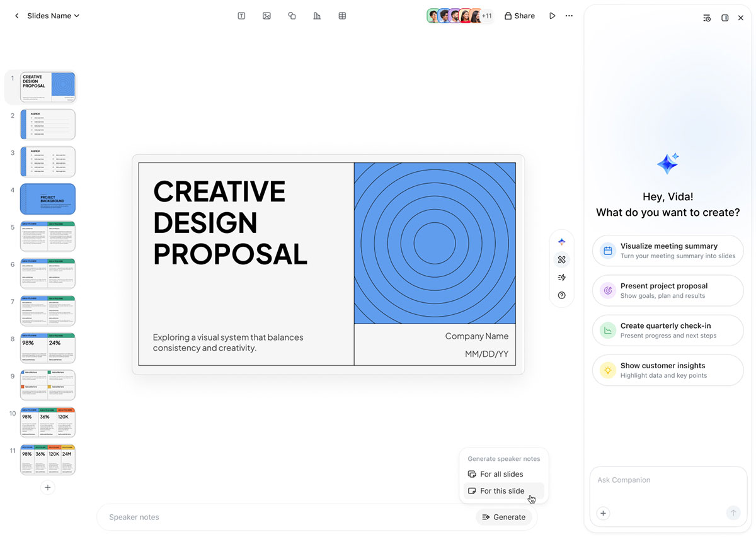Select For all slides menu option
The image size is (756, 537).
503,474
